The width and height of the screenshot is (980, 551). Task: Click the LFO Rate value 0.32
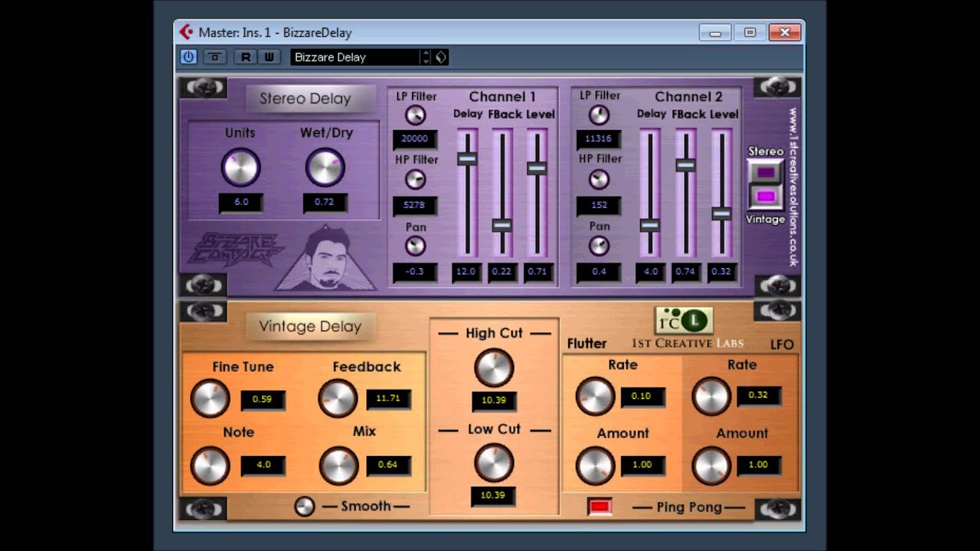click(758, 396)
